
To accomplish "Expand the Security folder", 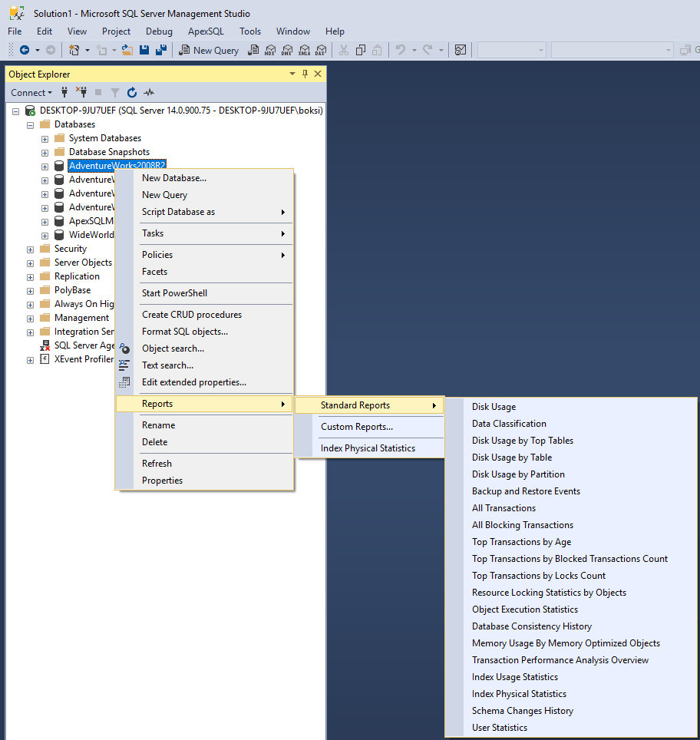I will (30, 249).
